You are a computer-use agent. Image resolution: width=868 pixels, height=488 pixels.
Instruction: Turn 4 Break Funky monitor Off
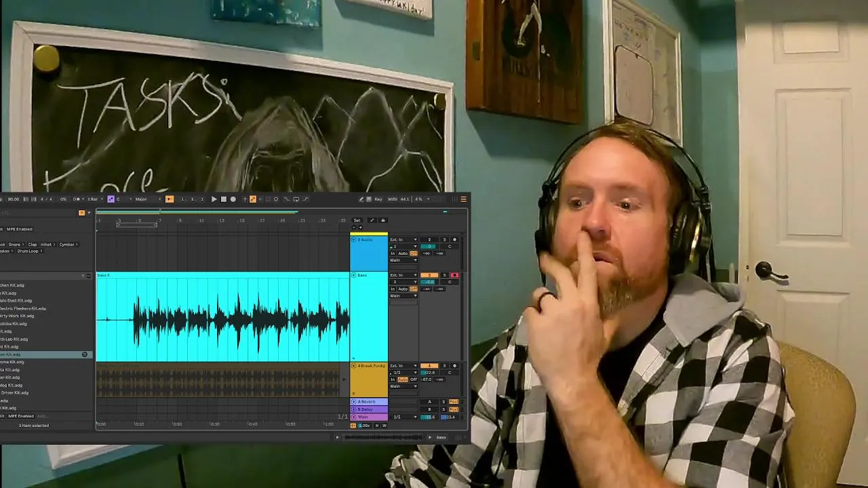click(x=414, y=380)
